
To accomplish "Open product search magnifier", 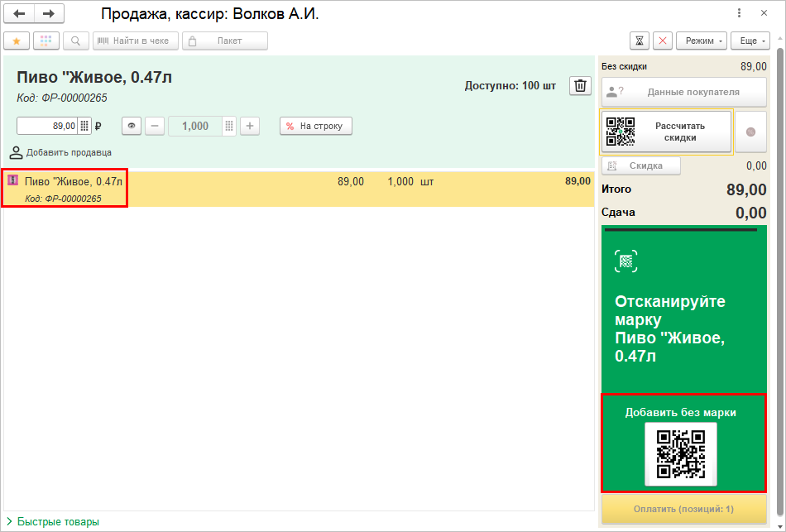I will [x=75, y=41].
